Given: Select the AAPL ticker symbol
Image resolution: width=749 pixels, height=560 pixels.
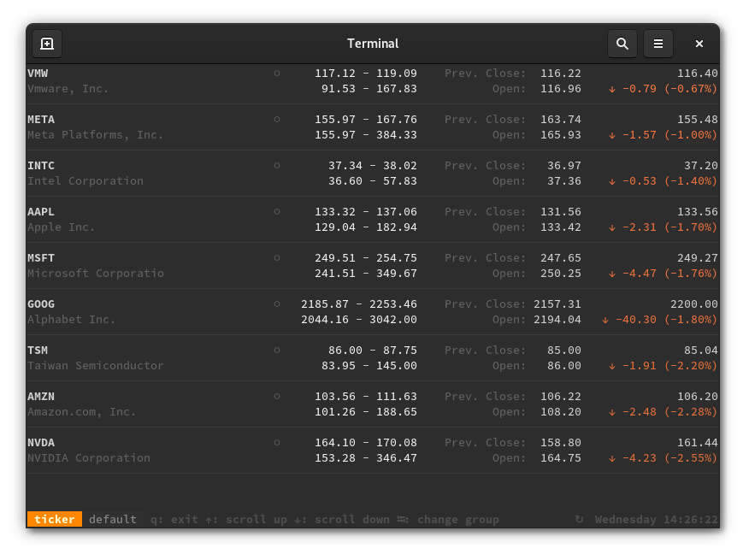Looking at the screenshot, I should (x=41, y=211).
